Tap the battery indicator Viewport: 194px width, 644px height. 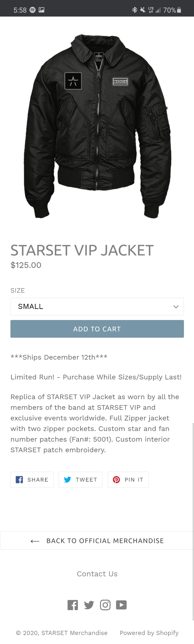(x=179, y=10)
